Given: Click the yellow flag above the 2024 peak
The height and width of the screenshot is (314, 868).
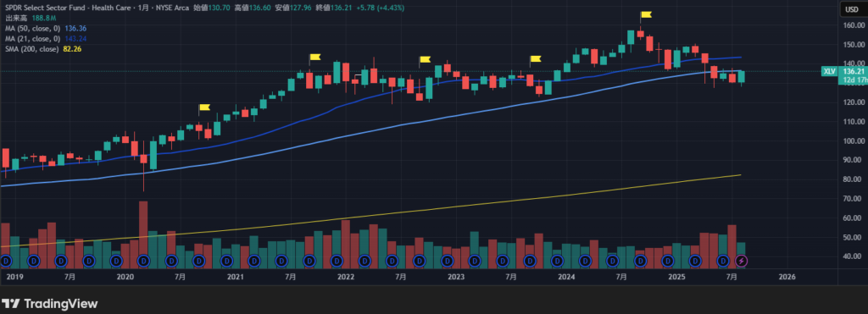Looking at the screenshot, I should point(645,15).
